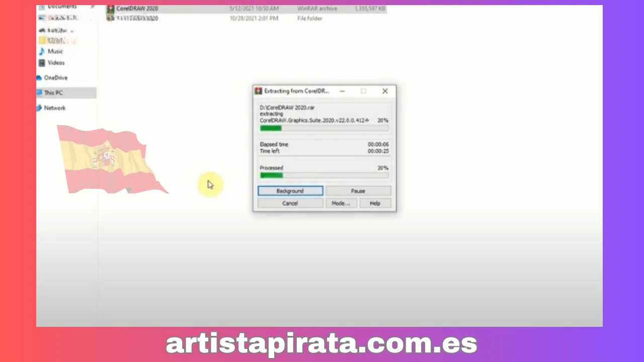Select This PC in the navigation pane
This screenshot has width=644, height=362.
[53, 93]
